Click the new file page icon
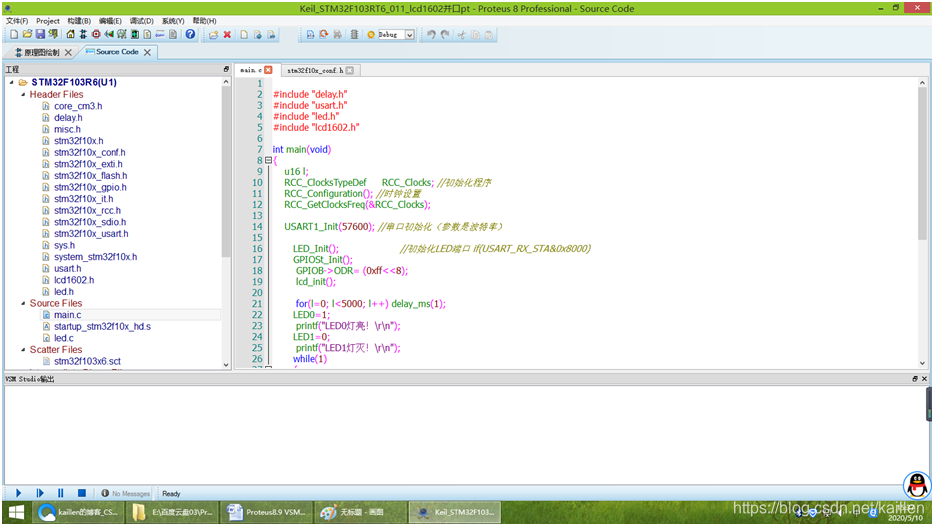Image resolution: width=934 pixels, height=527 pixels. point(244,35)
